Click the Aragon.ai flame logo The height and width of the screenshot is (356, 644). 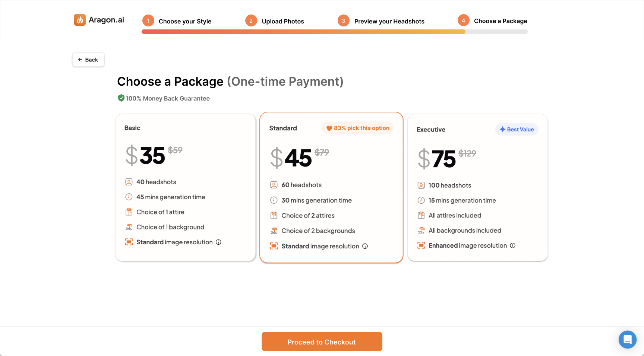click(80, 20)
